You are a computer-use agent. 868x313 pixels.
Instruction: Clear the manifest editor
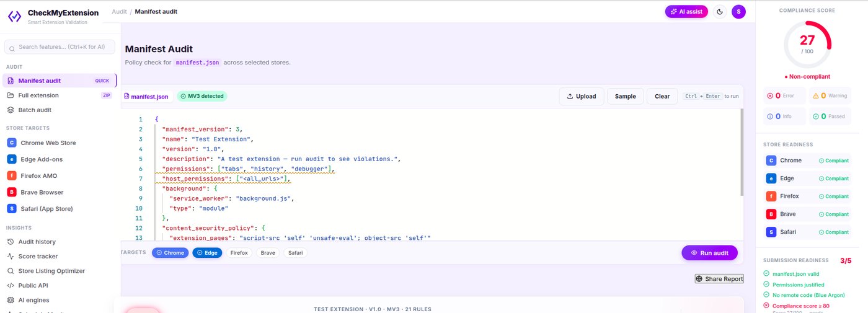tap(662, 96)
